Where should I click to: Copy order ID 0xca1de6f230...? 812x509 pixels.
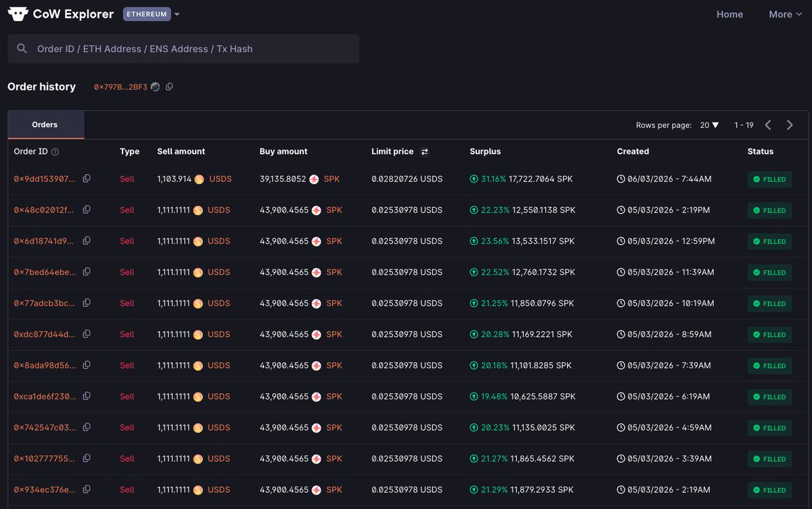87,396
